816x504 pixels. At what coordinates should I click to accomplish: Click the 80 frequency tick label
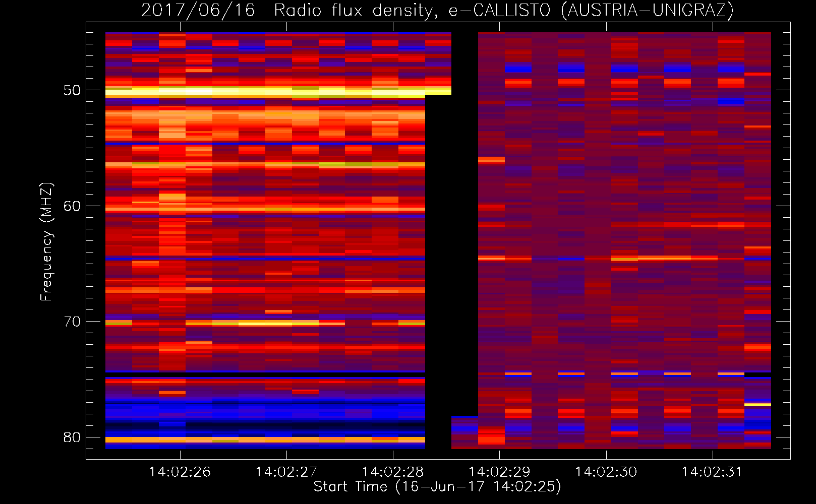click(72, 437)
